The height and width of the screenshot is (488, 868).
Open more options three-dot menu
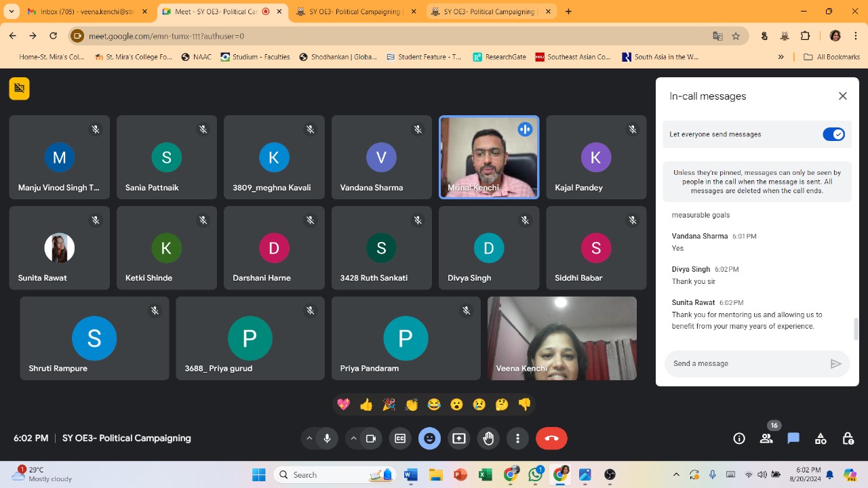click(x=517, y=439)
